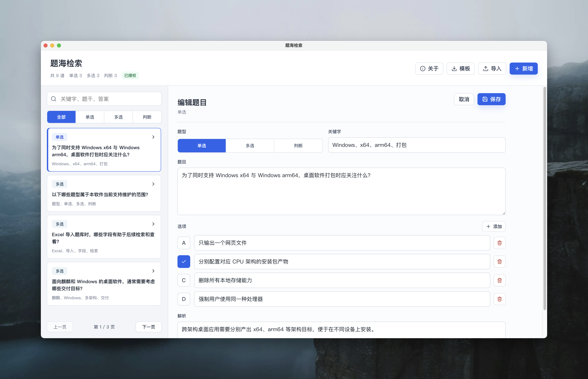Click the editor panel vertical scrollbar
This screenshot has height=379, width=588.
545,198
